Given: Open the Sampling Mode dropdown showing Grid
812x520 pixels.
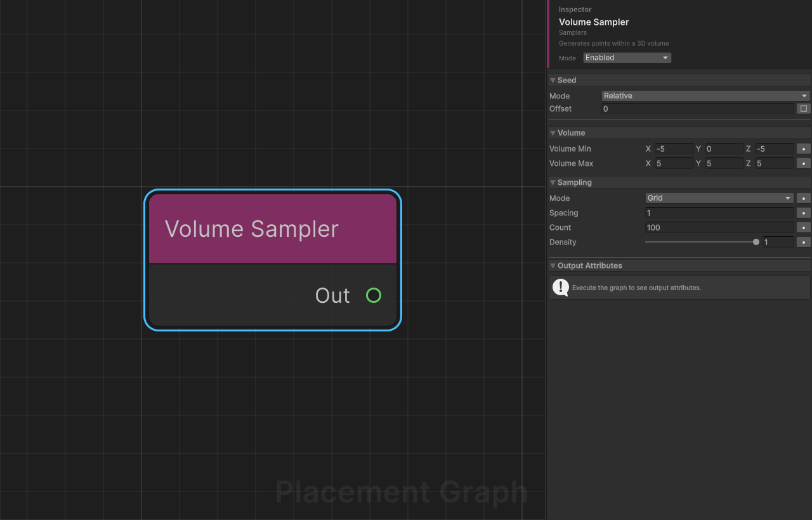Looking at the screenshot, I should click(x=719, y=198).
